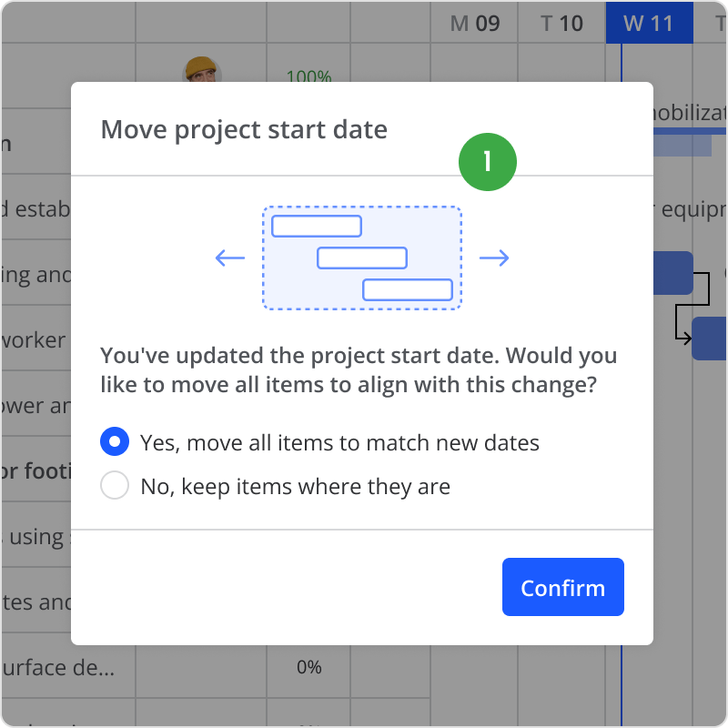This screenshot has width=728, height=728.
Task: Click the highlighted W 11 day header
Action: (x=649, y=22)
